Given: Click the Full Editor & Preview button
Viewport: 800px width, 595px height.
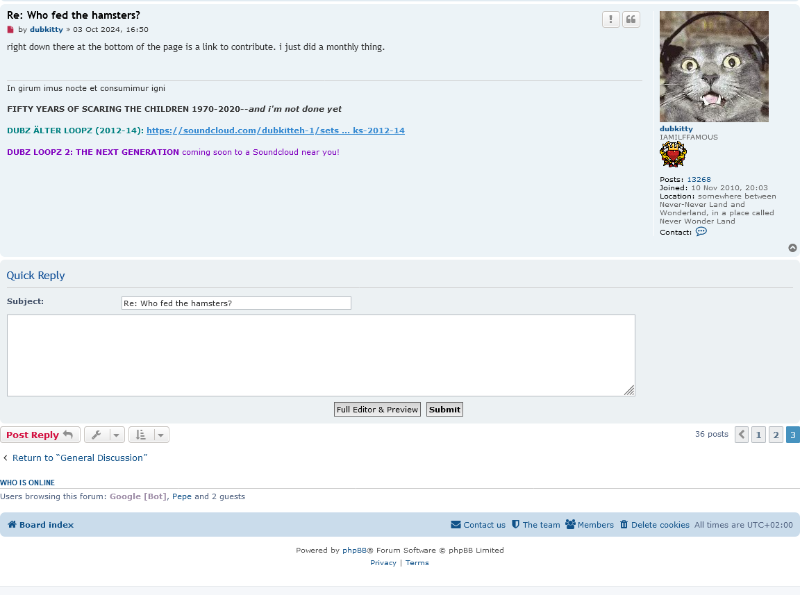Looking at the screenshot, I should coord(377,409).
